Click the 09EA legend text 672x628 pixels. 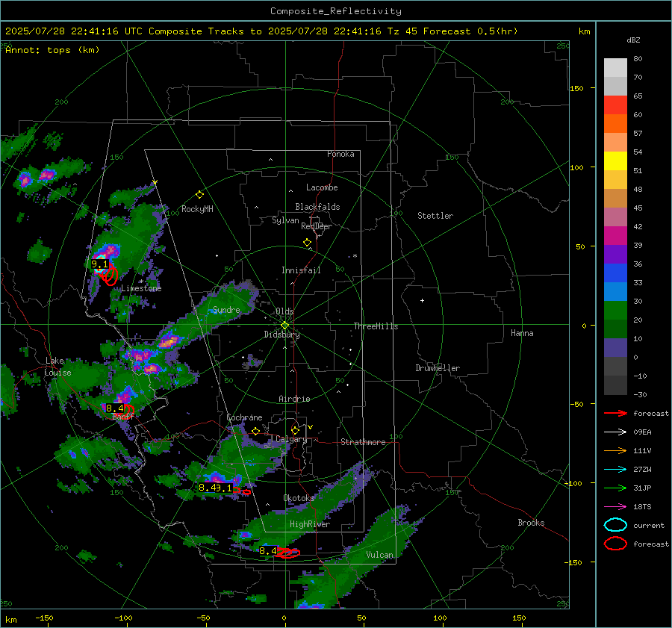tap(642, 432)
